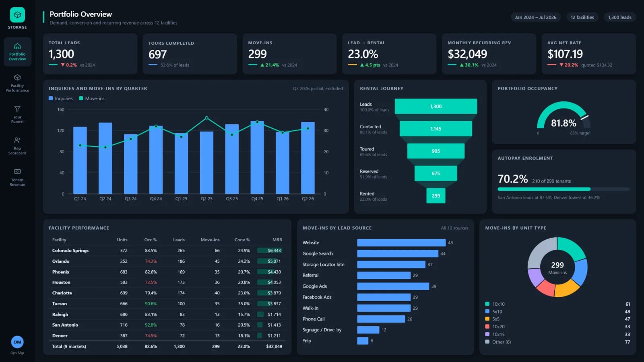The width and height of the screenshot is (644, 362).
Task: Click the Yelp lead source bar
Action: pyautogui.click(x=363, y=341)
